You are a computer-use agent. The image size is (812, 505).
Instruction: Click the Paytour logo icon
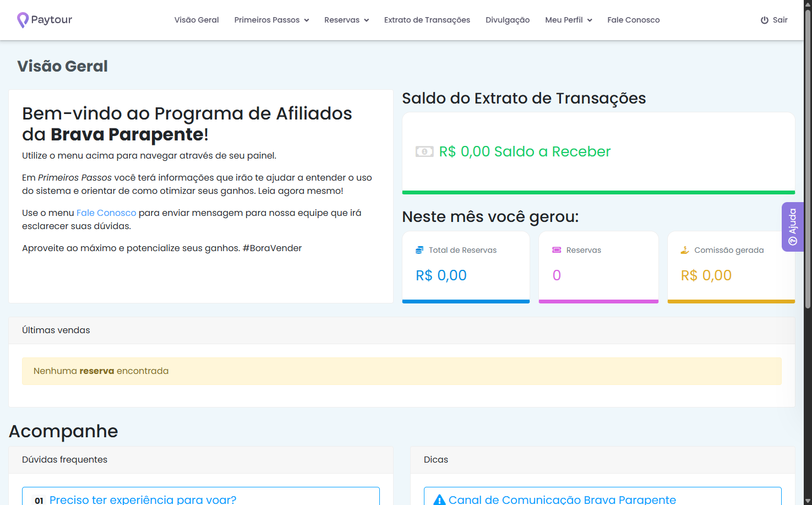(23, 20)
